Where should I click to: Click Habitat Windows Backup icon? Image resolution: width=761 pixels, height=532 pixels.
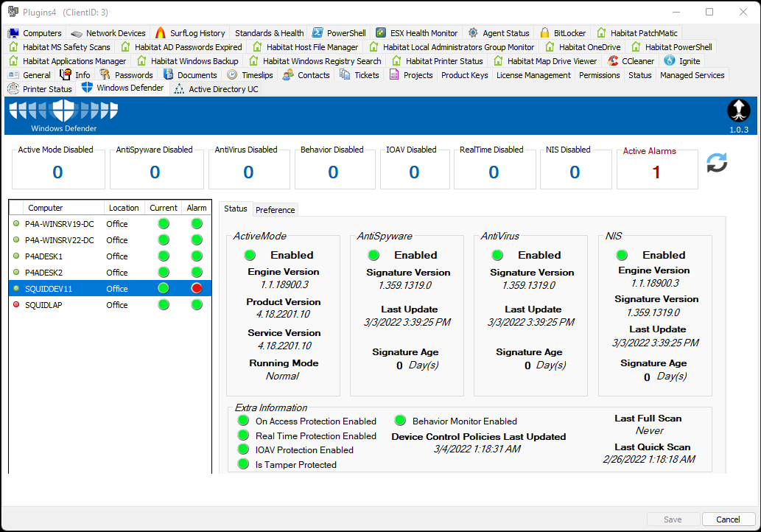[141, 61]
